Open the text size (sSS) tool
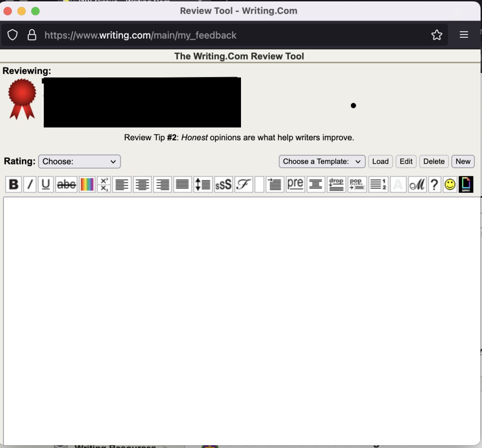 pos(224,184)
